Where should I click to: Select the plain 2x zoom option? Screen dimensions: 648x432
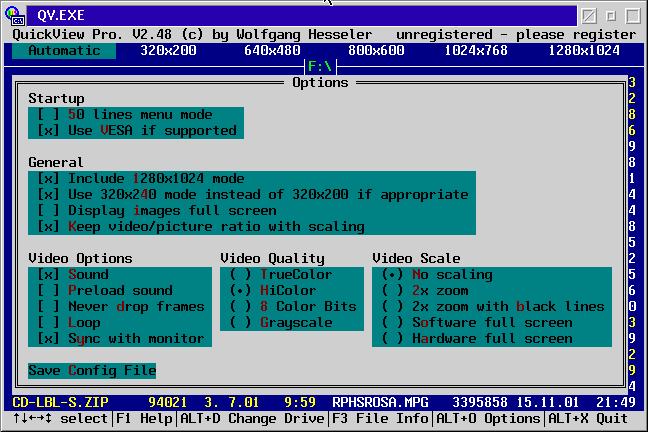(425, 290)
